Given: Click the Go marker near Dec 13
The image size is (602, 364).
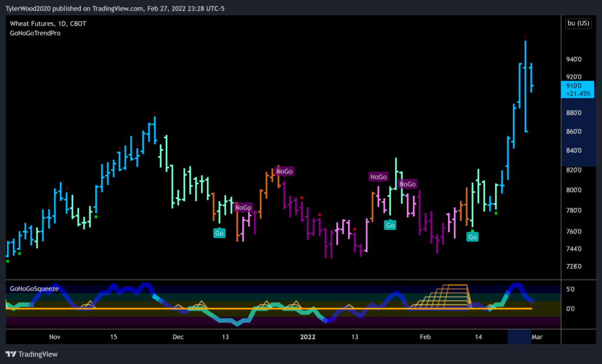Looking at the screenshot, I should 219,233.
